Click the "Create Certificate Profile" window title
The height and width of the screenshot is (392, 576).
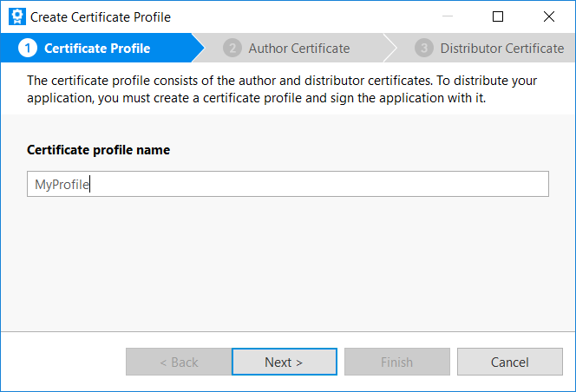click(101, 17)
